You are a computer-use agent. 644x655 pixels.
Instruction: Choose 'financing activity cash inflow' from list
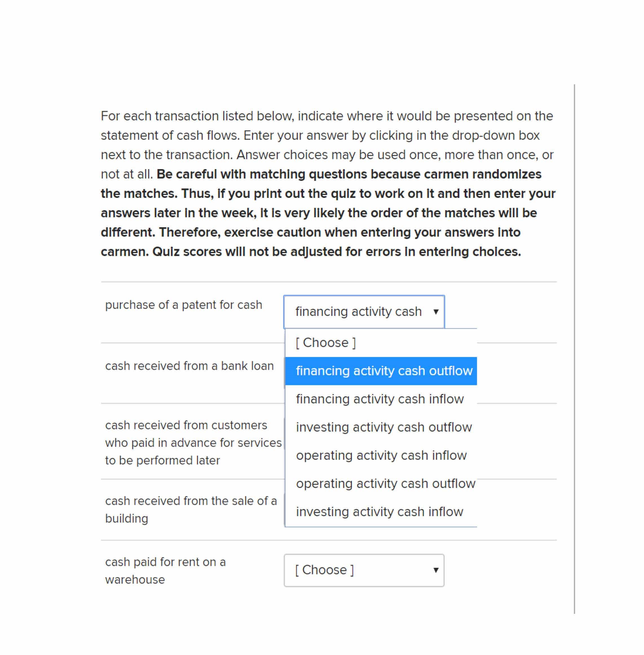point(380,399)
